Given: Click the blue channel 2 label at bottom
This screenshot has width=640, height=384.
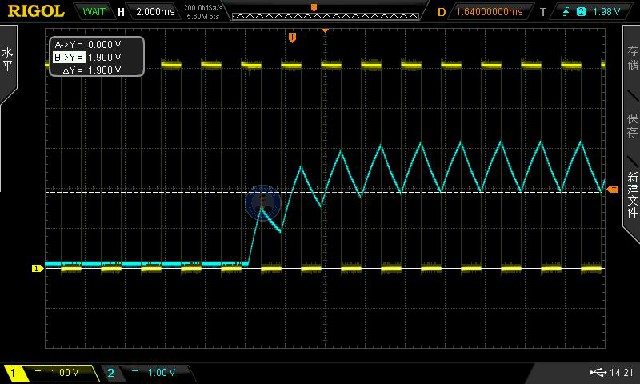Looking at the screenshot, I should pyautogui.click(x=111, y=373).
